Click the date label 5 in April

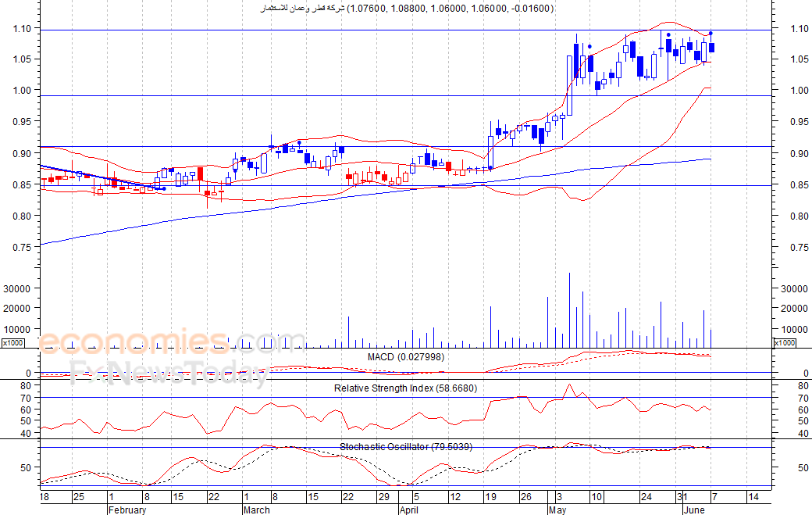[x=416, y=497]
